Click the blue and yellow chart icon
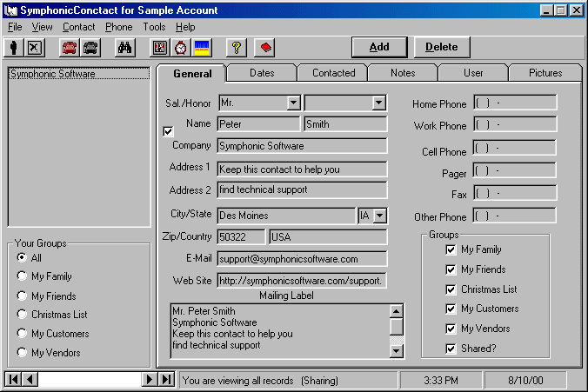Viewport: 588px width, 392px height. [x=202, y=48]
